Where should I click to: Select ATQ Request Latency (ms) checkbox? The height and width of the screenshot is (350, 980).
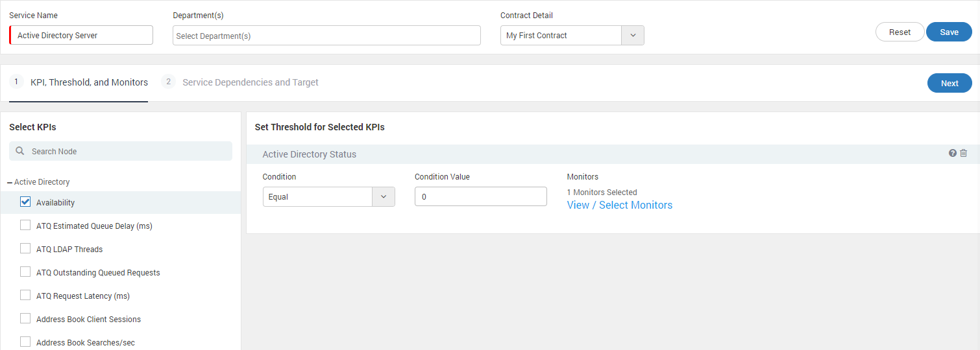[25, 295]
